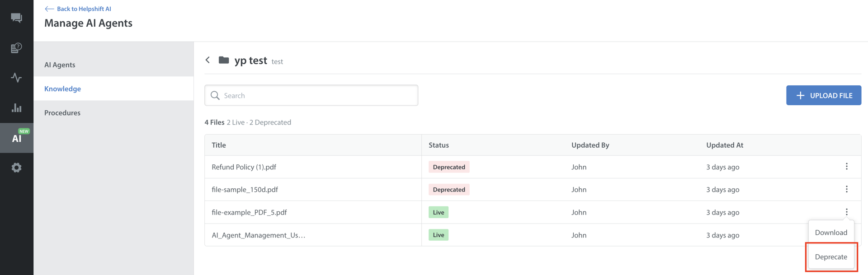Open the settings gear icon

(16, 168)
